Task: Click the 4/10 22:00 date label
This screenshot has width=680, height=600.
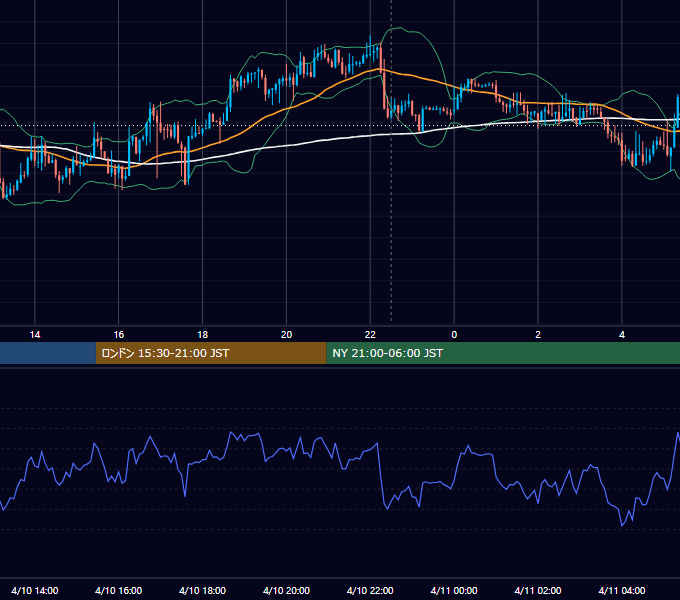Action: coord(370,590)
